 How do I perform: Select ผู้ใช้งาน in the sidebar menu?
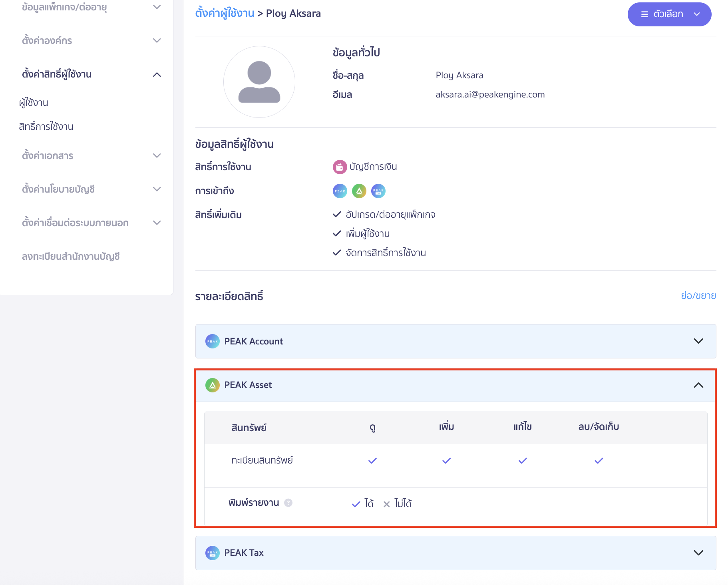click(34, 102)
